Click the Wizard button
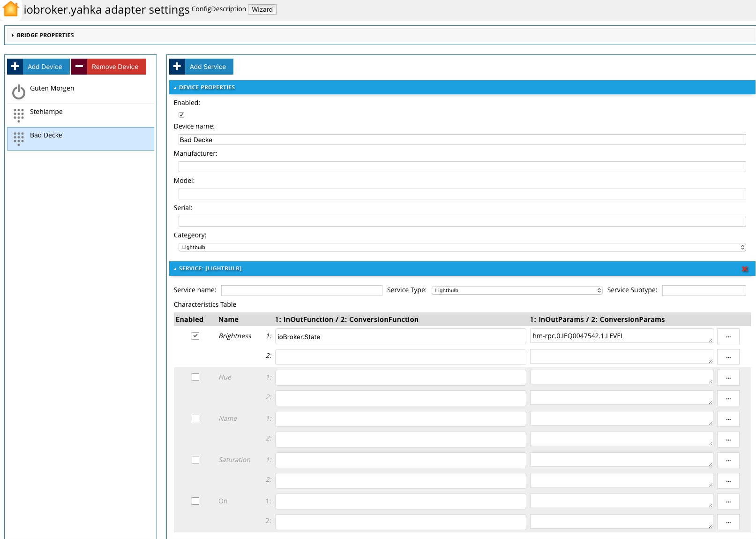This screenshot has width=756, height=539. [x=262, y=9]
